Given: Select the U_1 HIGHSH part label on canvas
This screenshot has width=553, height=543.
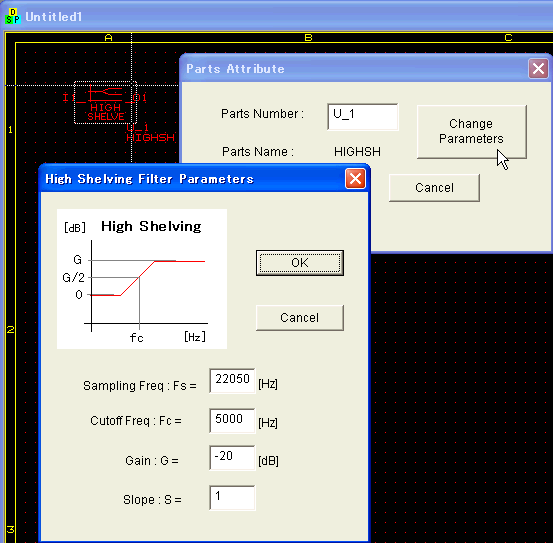Looking at the screenshot, I should coord(150,133).
